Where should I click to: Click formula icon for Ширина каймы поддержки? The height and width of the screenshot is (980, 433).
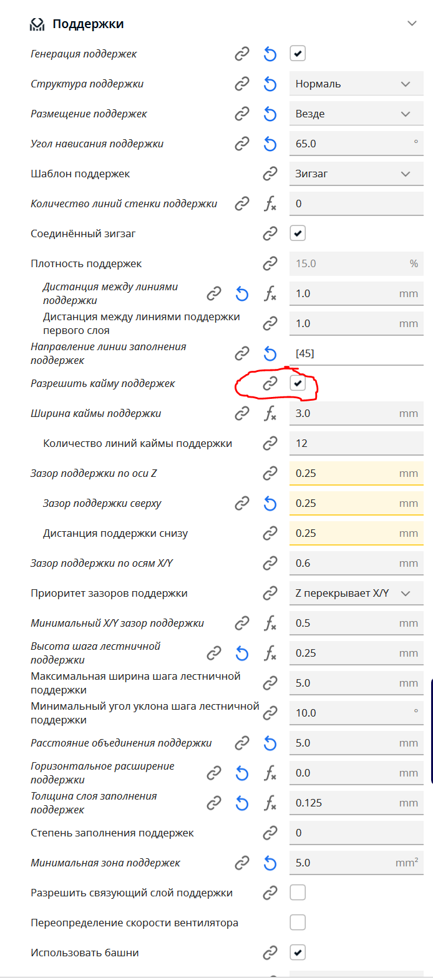click(270, 413)
